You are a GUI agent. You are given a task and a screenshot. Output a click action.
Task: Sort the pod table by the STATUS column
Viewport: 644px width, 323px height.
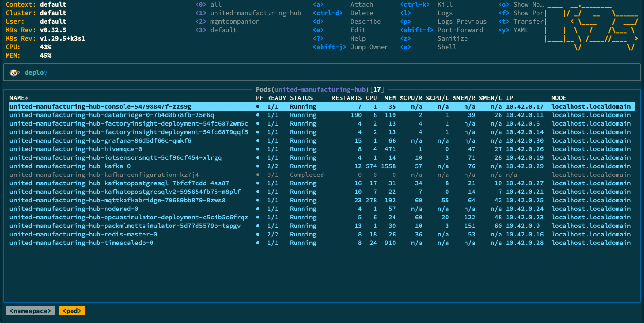coord(301,98)
